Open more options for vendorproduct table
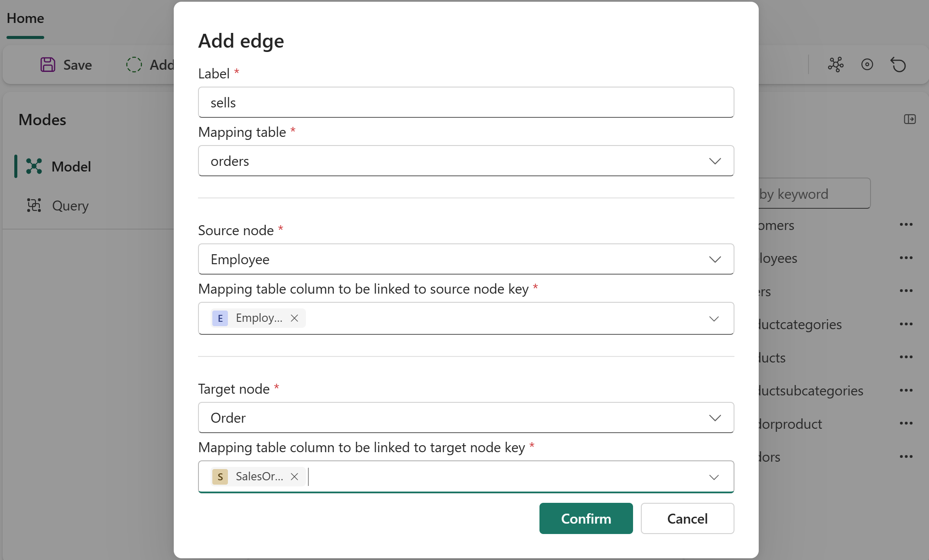This screenshot has width=929, height=560. [x=906, y=424]
